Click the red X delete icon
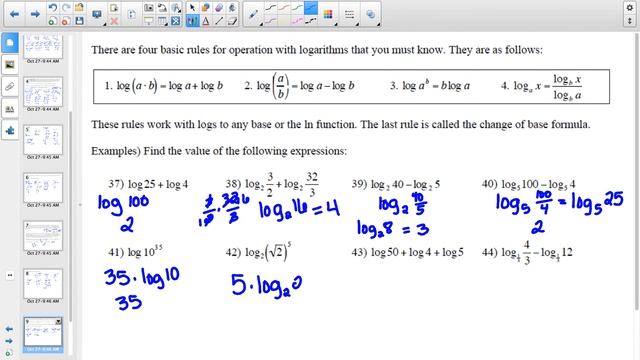This screenshot has height=360, width=640. [114, 21]
